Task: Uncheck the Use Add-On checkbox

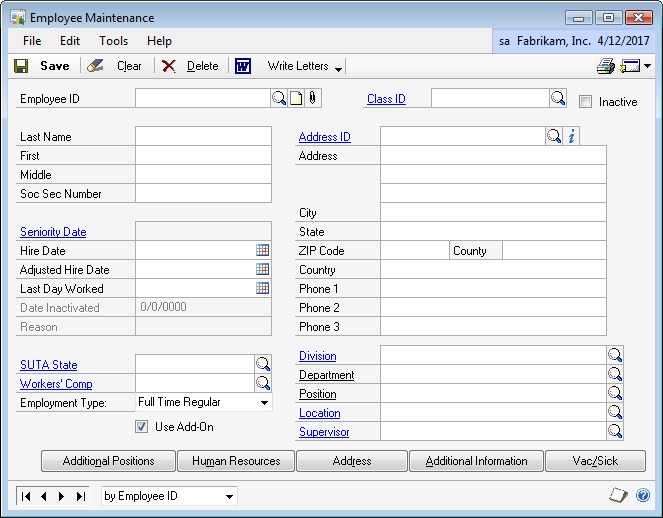Action: [142, 426]
